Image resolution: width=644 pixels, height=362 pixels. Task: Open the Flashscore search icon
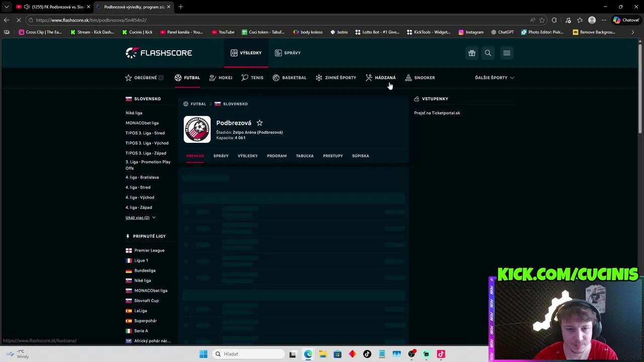click(488, 53)
